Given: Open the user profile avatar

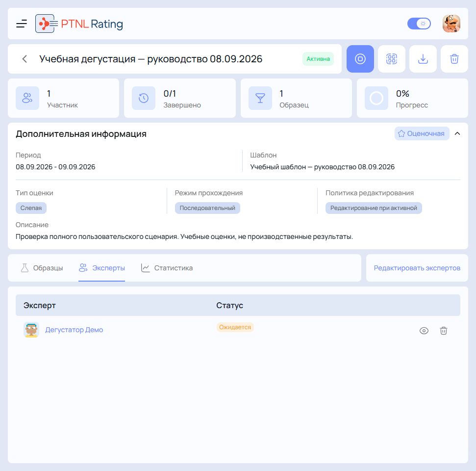Looking at the screenshot, I should coord(451,24).
